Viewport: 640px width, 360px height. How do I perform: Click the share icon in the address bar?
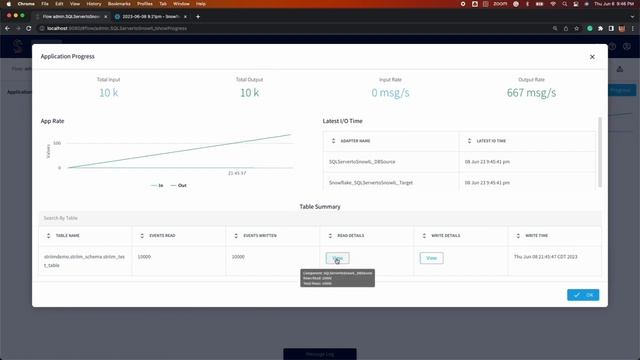566,28
